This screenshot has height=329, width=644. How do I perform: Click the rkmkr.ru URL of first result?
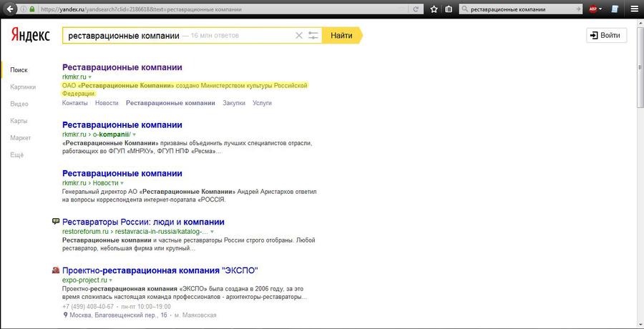pos(74,77)
